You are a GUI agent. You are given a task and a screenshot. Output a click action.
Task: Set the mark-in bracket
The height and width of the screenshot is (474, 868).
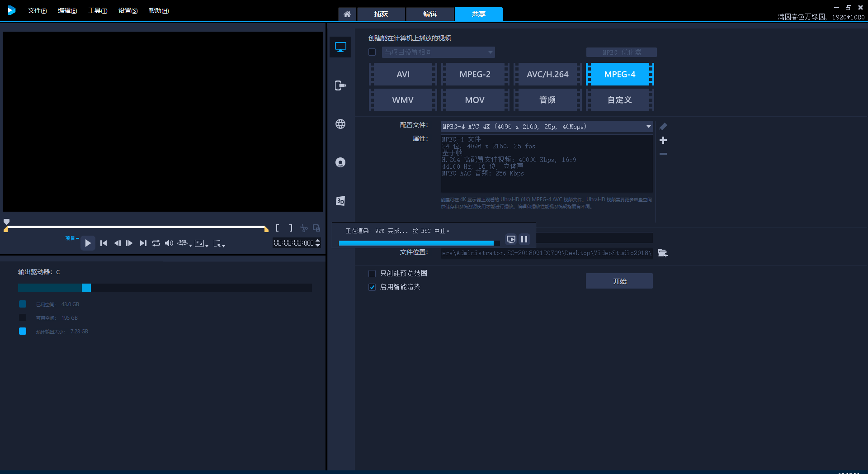(x=277, y=228)
